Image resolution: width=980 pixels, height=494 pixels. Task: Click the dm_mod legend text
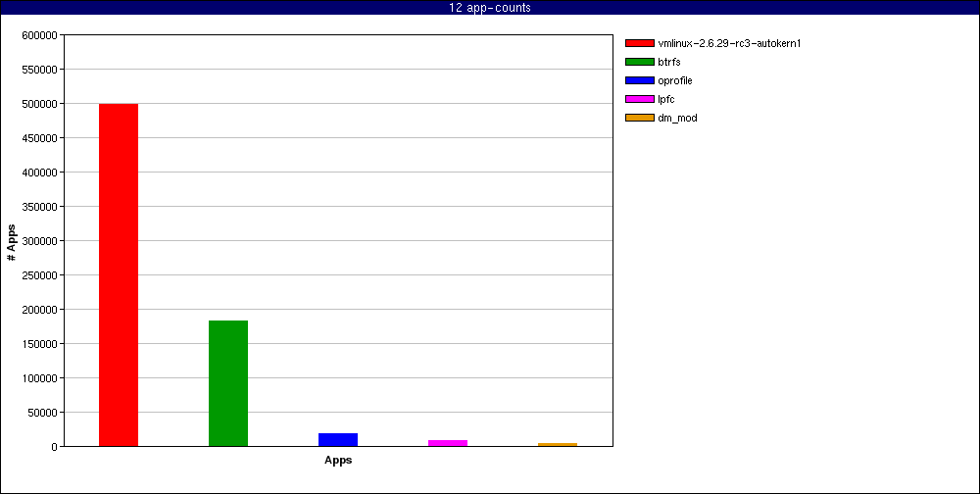tap(677, 118)
